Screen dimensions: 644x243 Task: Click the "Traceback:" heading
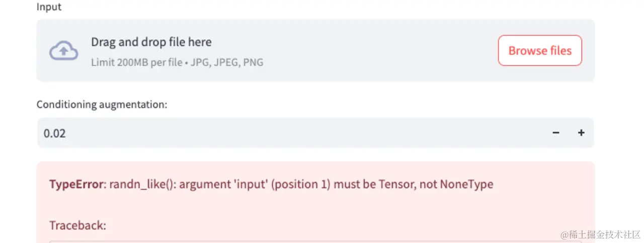[77, 225]
